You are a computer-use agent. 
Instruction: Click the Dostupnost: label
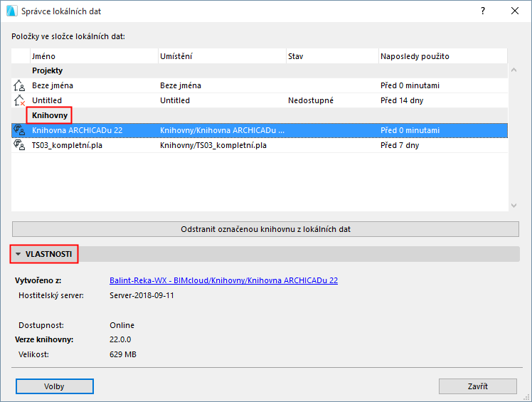41,325
